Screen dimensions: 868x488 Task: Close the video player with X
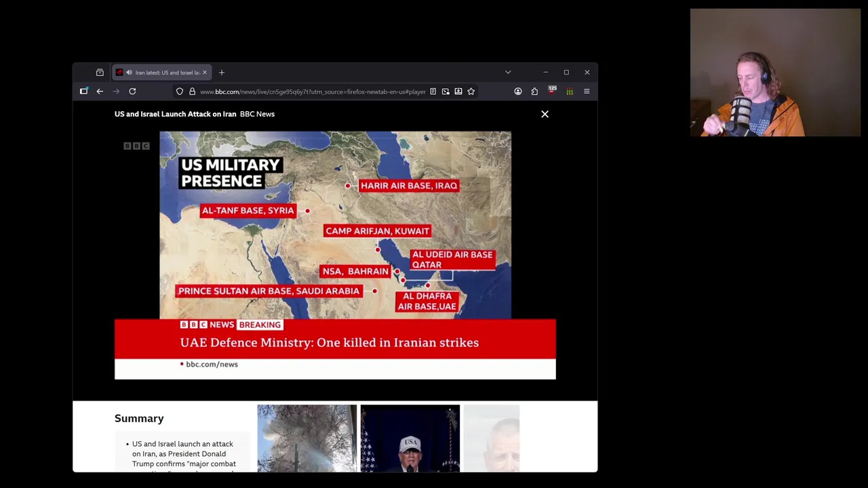pyautogui.click(x=545, y=114)
